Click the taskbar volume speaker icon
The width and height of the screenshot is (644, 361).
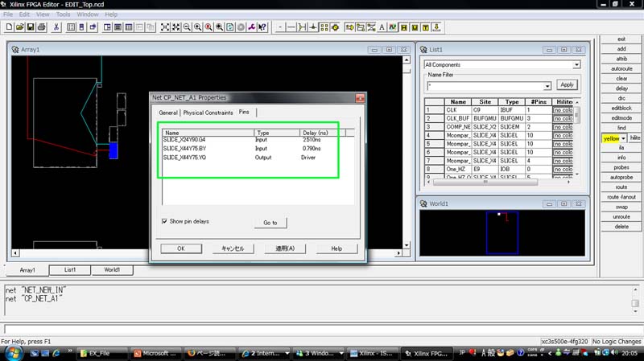point(614,352)
